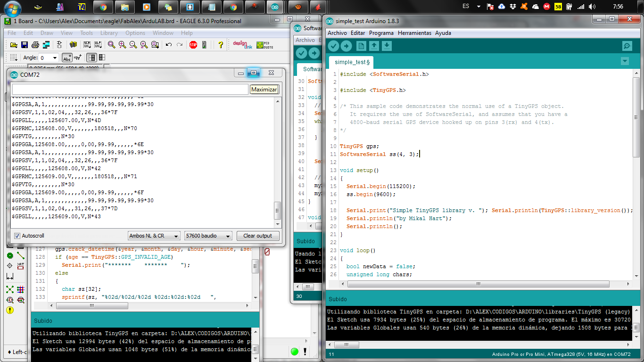Select the simple_test§ tab
This screenshot has height=362, width=644.
click(352, 62)
